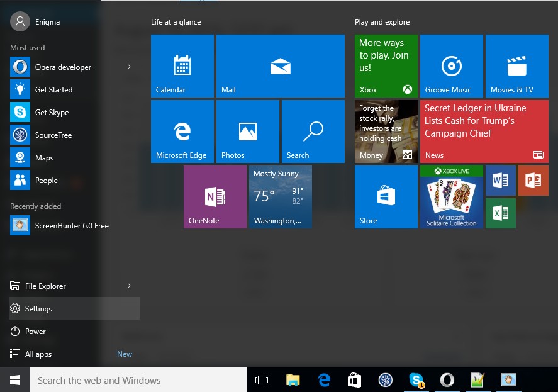Open People app in Start menu

74,181
